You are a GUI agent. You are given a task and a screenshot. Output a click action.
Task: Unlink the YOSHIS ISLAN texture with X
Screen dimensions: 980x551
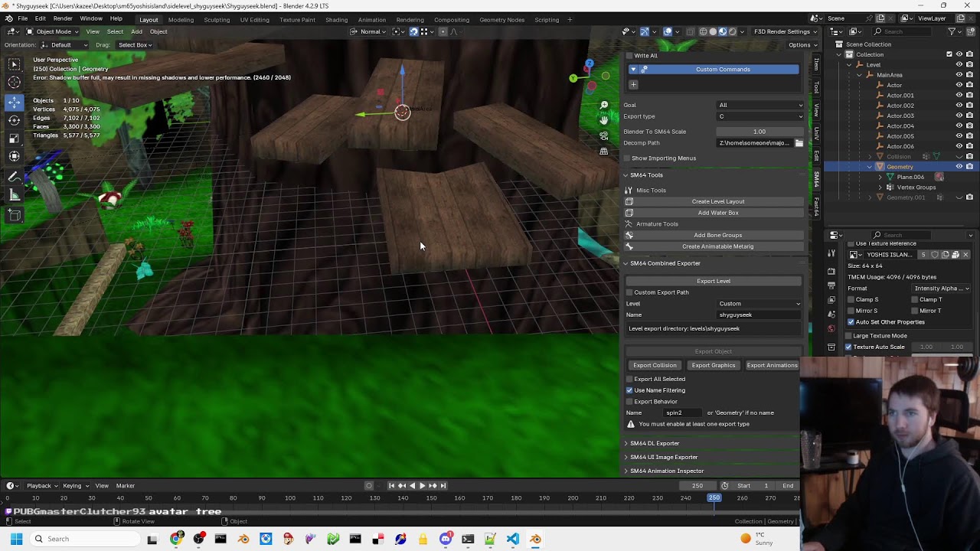pos(965,255)
